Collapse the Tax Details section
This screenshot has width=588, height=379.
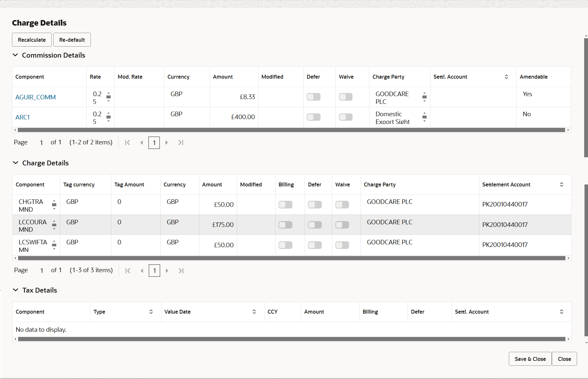tap(16, 290)
